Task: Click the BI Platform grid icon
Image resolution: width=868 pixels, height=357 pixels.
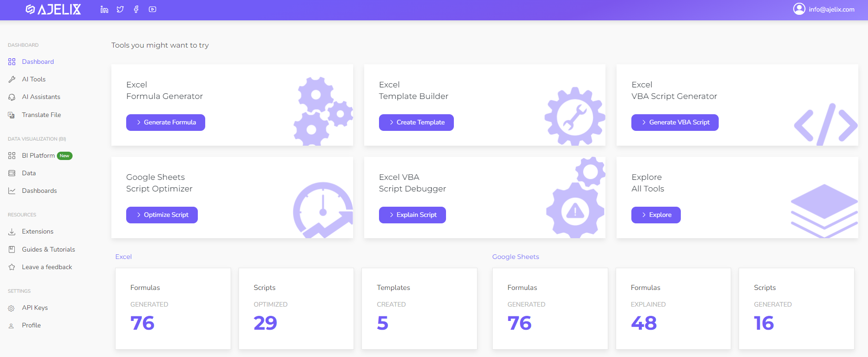Action: (x=12, y=156)
